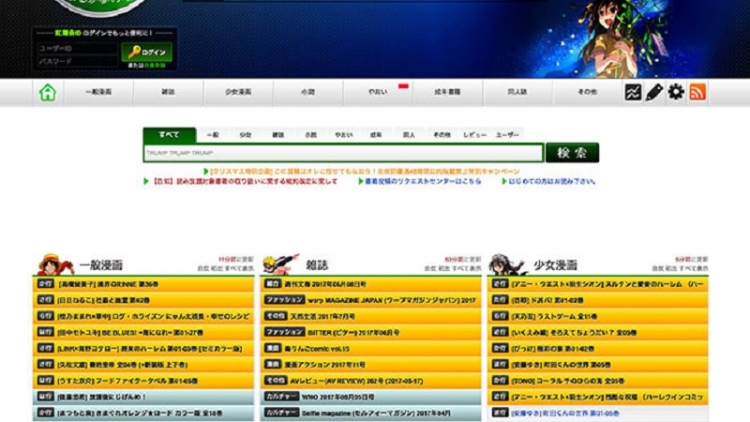Image resolution: width=750 pixels, height=422 pixels.
Task: Open その他 in the navigation bar
Action: (x=587, y=93)
